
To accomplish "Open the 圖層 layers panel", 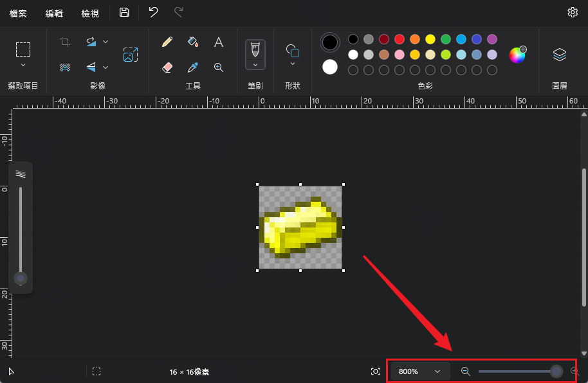I will (560, 55).
